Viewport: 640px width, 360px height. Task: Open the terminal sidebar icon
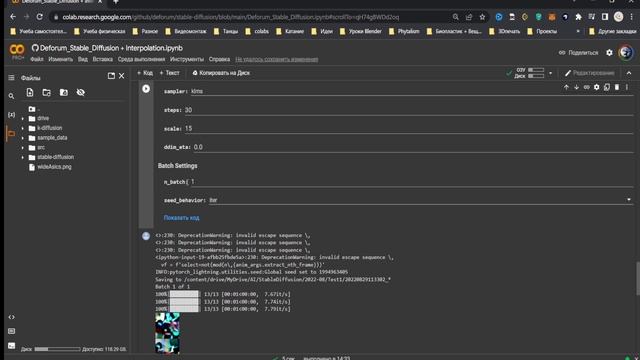click(11, 346)
